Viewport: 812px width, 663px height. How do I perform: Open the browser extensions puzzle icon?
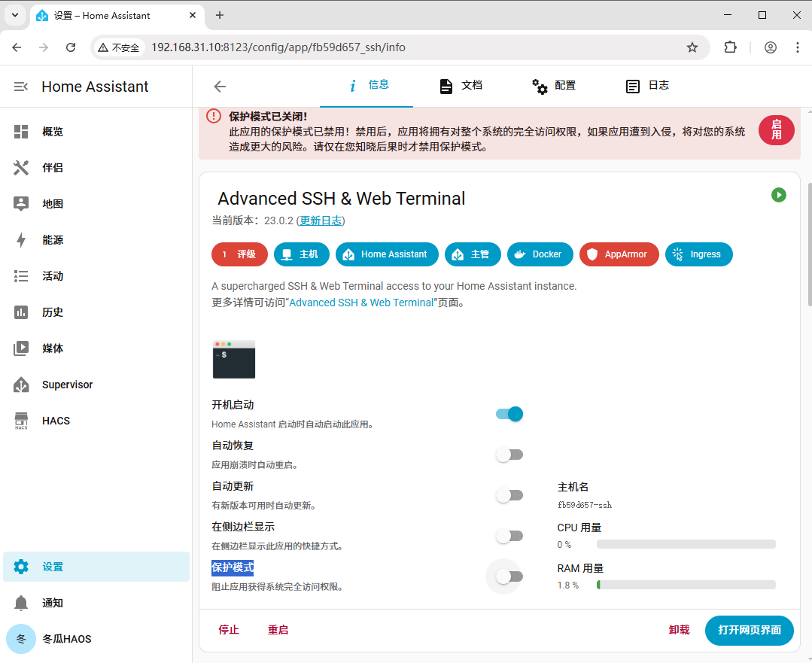(x=730, y=47)
